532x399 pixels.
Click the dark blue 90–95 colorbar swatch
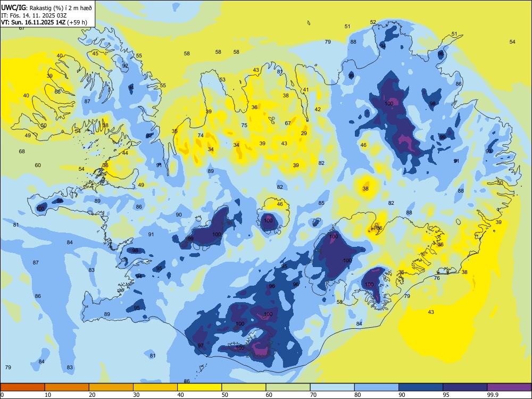pyautogui.click(x=421, y=387)
